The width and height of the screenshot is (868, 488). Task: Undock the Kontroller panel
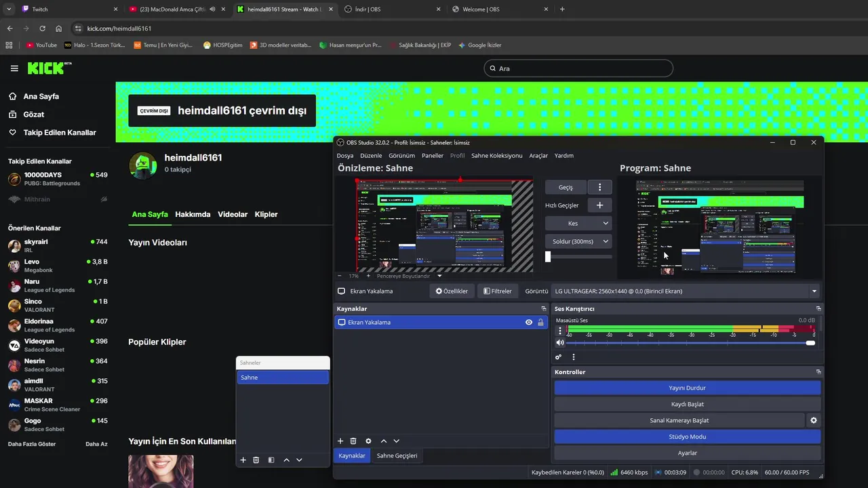(x=818, y=372)
